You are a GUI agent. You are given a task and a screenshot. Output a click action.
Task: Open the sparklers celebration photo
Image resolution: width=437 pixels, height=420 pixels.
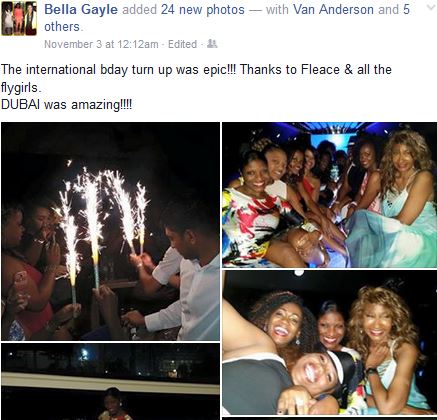110,231
